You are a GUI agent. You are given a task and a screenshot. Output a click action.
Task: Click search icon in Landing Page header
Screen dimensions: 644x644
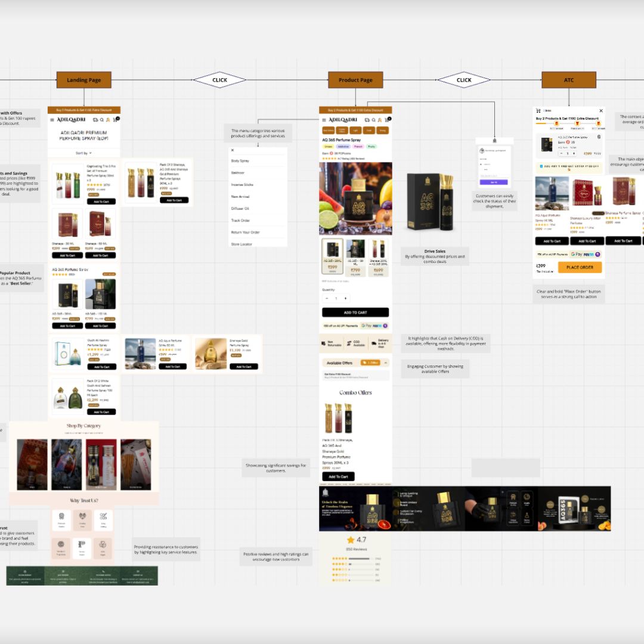(x=101, y=120)
